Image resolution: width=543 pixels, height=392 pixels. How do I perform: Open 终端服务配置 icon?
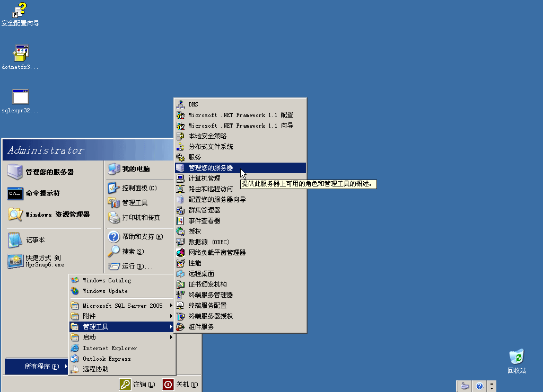(x=180, y=306)
